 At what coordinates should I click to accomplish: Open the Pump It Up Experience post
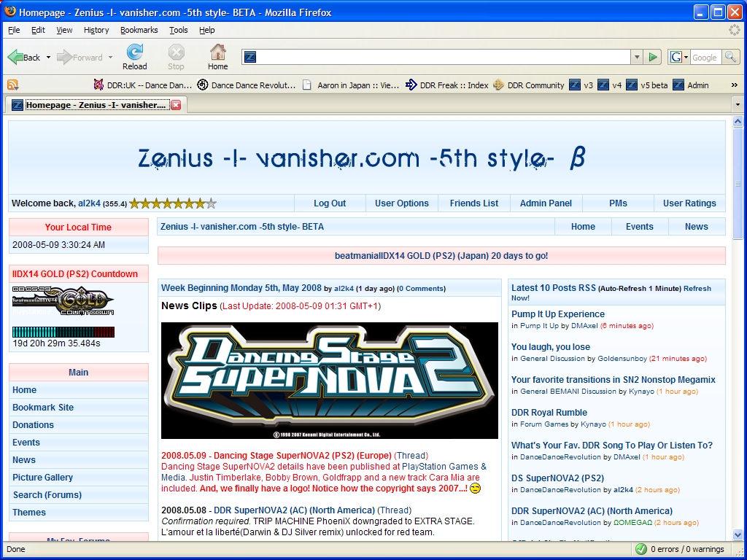[558, 314]
